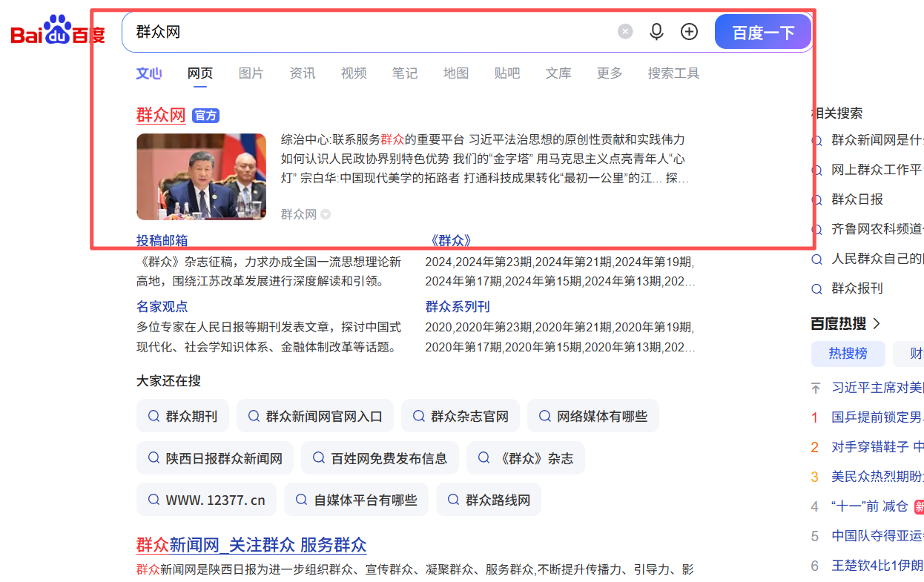The height and width of the screenshot is (582, 924).
Task: Open the 名家观点 sublink
Action: tap(162, 306)
